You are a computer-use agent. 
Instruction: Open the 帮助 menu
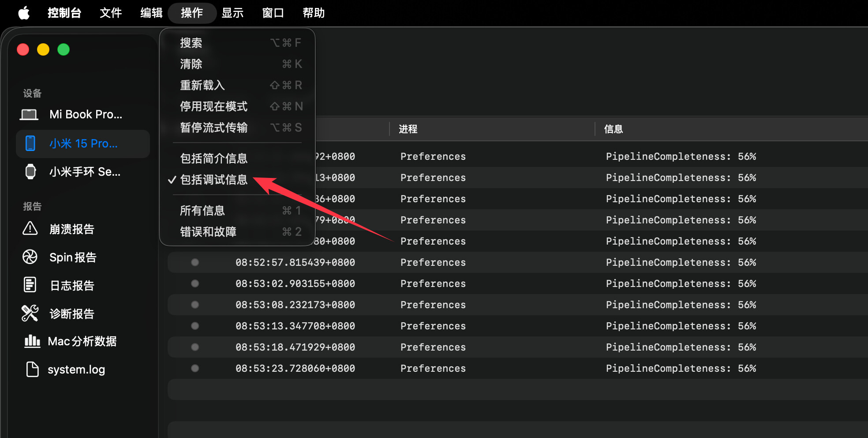click(x=314, y=13)
